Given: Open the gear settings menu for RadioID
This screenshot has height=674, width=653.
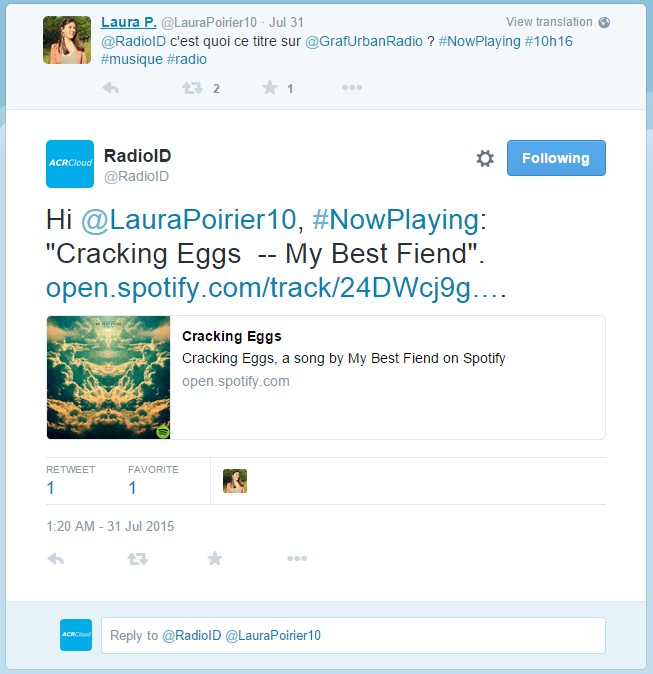Looking at the screenshot, I should pos(485,158).
